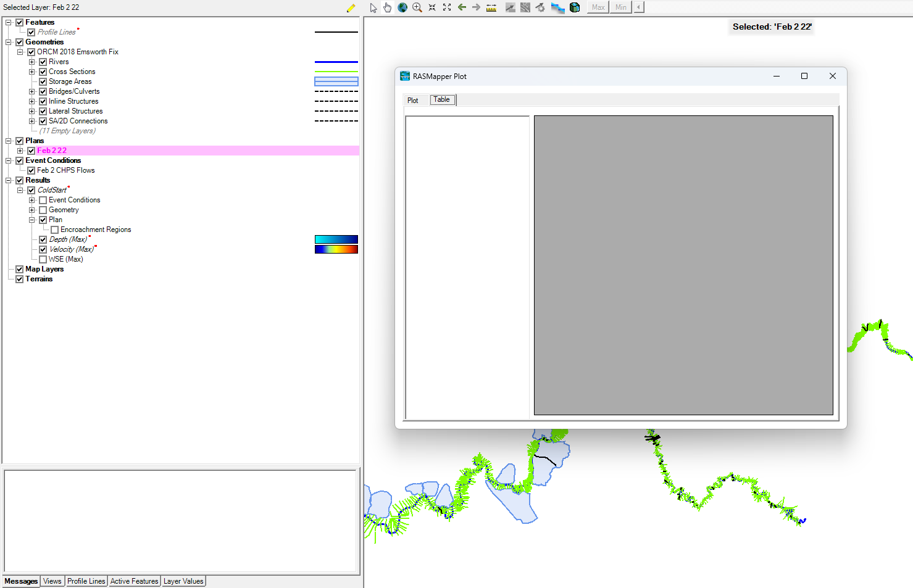The width and height of the screenshot is (913, 588).
Task: Click the globe full extent icon
Action: (x=402, y=7)
